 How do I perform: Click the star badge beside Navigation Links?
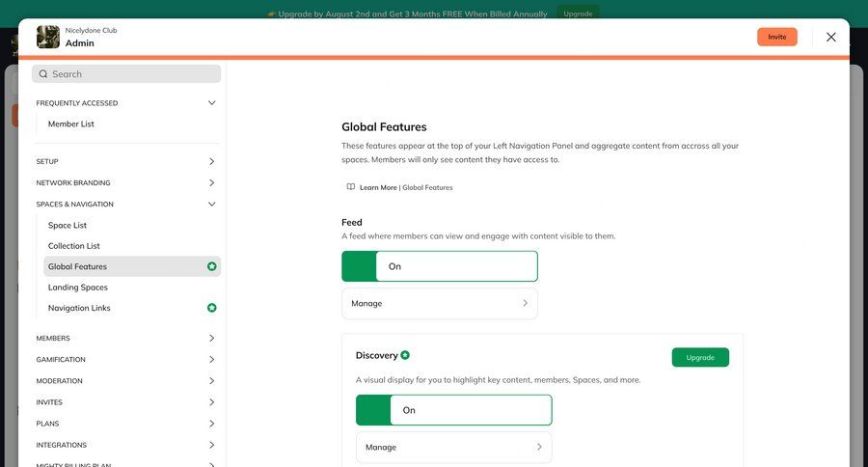(x=212, y=308)
